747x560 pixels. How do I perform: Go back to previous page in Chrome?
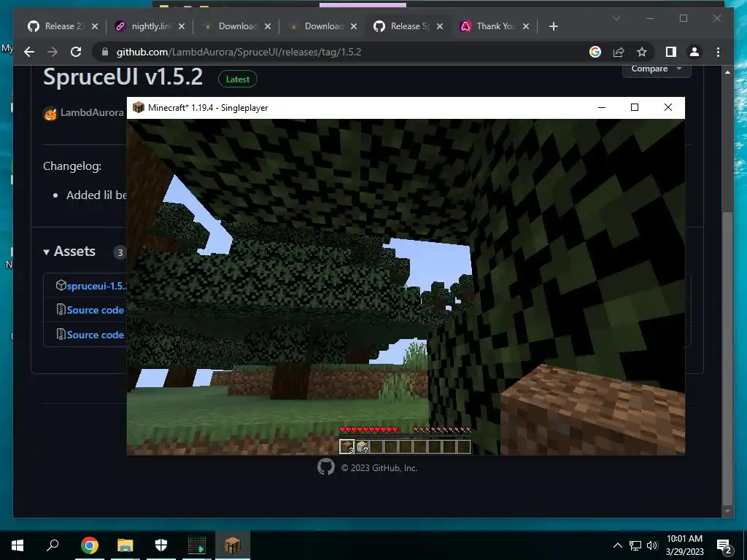pos(29,52)
